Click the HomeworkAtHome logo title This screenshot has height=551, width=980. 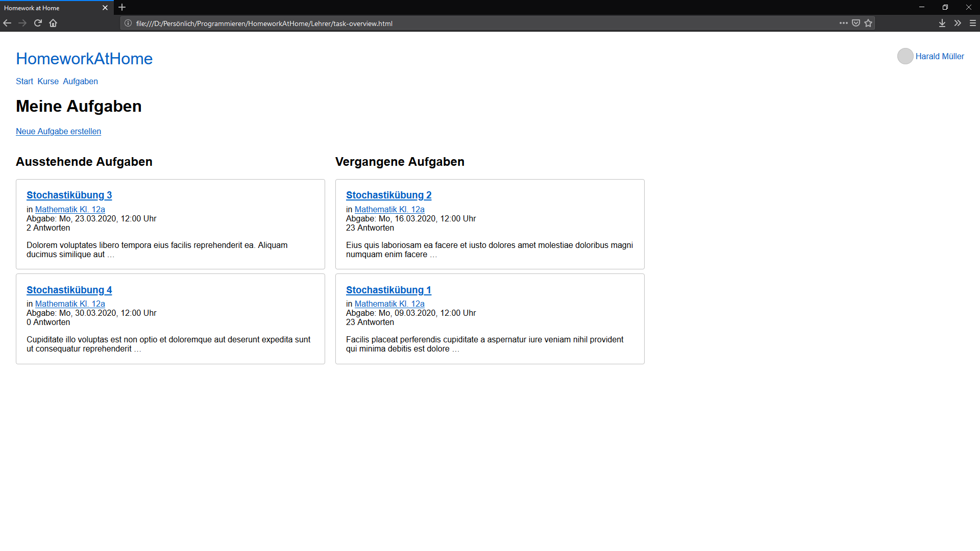click(x=84, y=59)
